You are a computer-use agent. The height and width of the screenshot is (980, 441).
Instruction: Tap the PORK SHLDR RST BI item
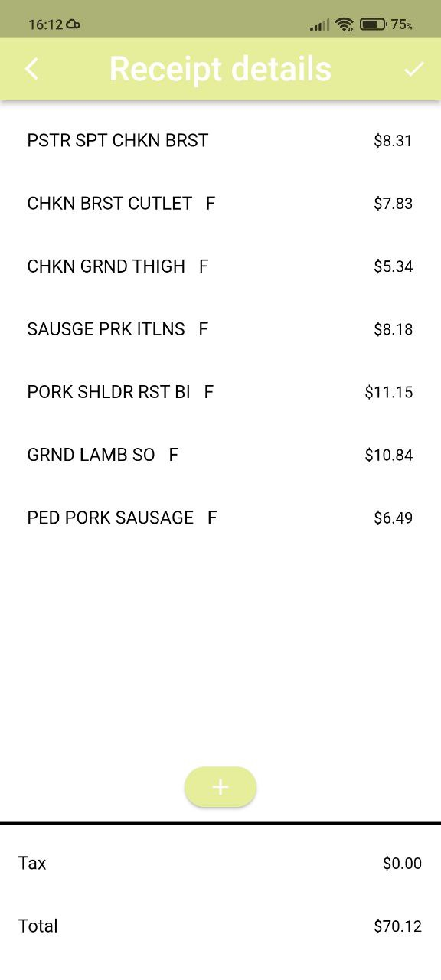click(119, 391)
